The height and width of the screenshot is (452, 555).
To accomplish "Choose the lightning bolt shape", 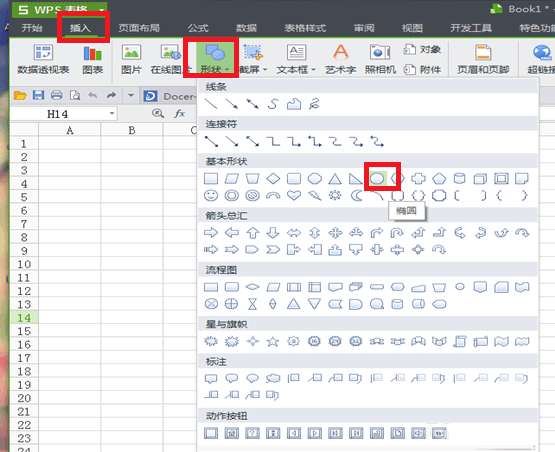I will [x=314, y=195].
